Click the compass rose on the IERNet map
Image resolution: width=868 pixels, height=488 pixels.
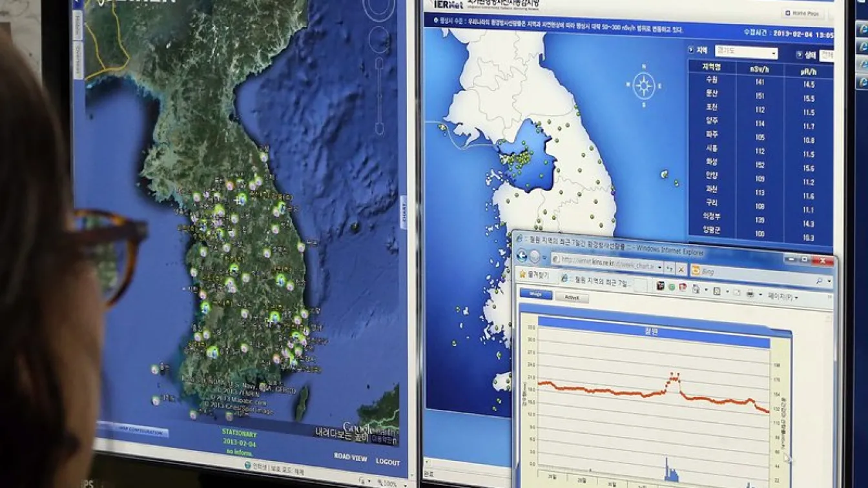coord(644,85)
